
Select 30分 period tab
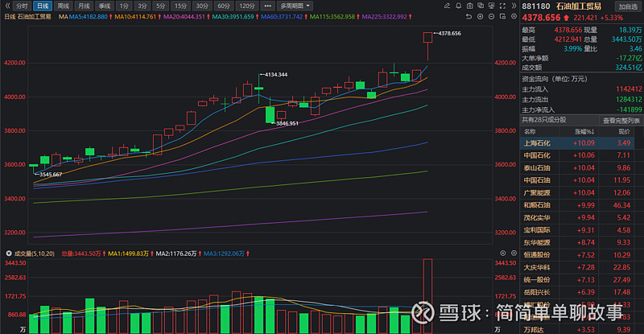tap(202, 6)
